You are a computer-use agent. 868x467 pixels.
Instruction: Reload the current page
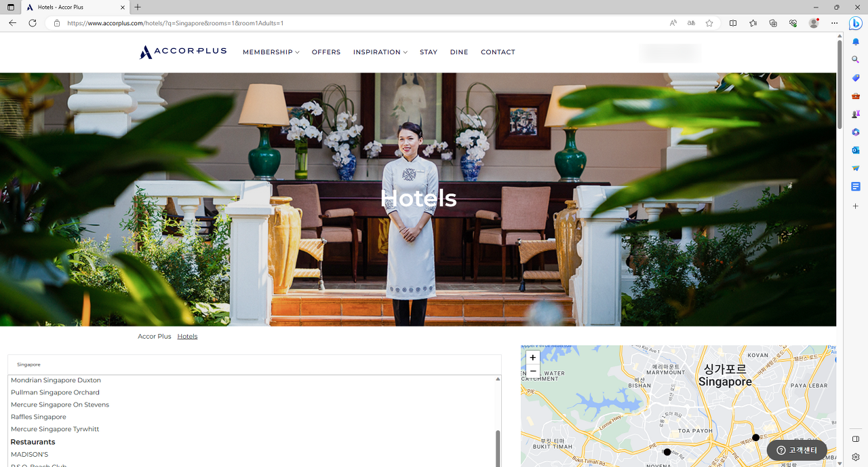(x=33, y=23)
